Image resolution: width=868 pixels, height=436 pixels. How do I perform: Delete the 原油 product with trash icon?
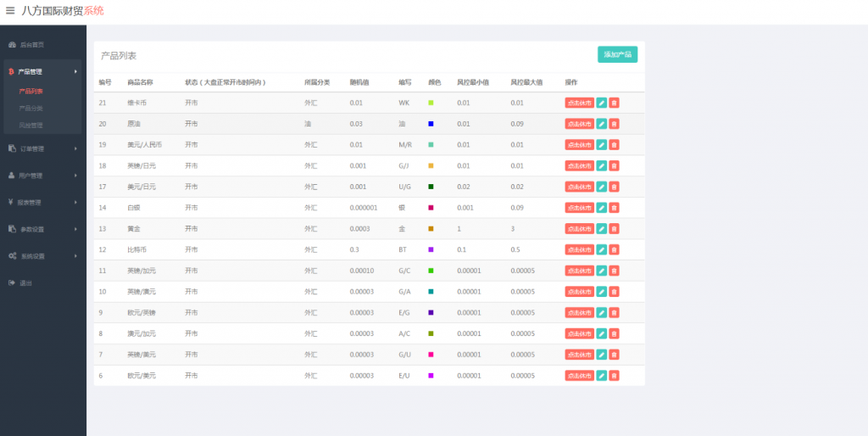tap(614, 124)
